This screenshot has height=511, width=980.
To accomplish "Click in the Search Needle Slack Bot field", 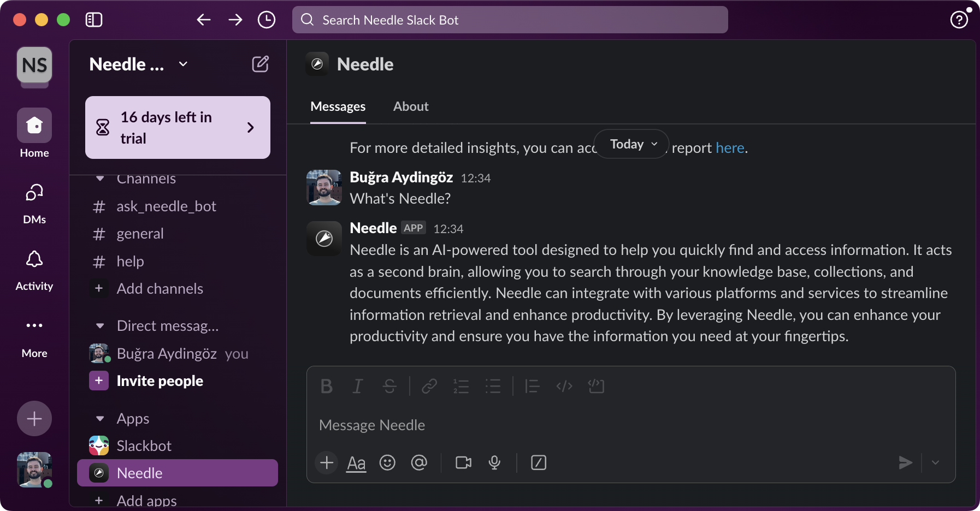I will (510, 20).
